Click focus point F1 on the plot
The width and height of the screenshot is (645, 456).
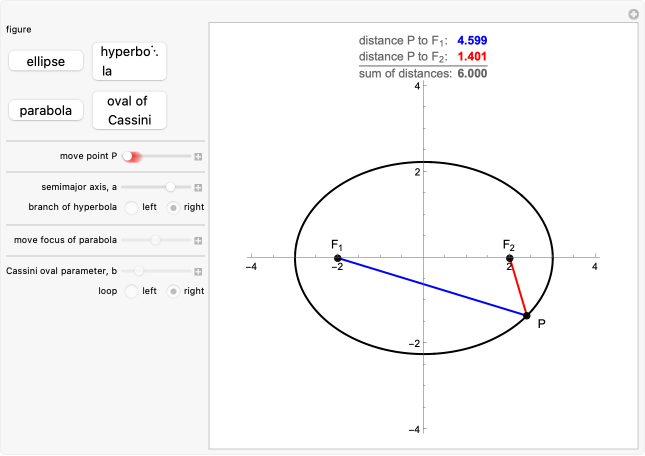338,259
